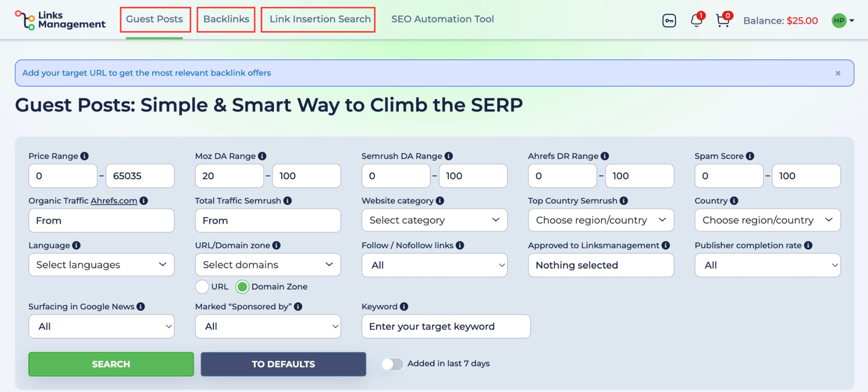The width and height of the screenshot is (868, 392).
Task: Click the green SEARCH button
Action: [x=111, y=364]
